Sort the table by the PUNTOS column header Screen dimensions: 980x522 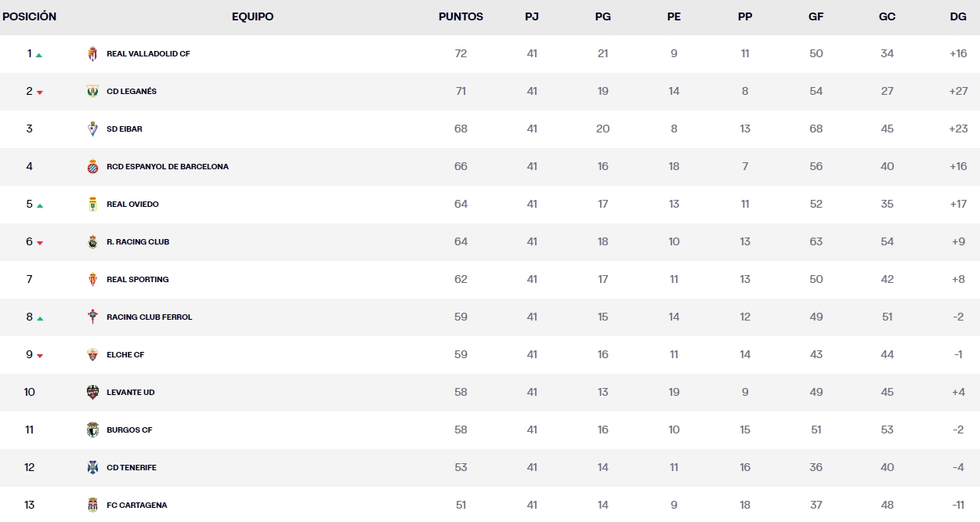click(x=461, y=16)
